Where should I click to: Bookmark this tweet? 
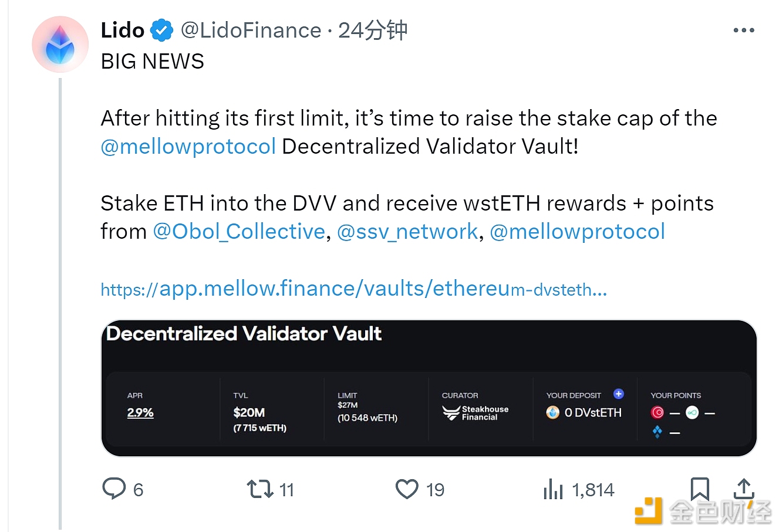(700, 489)
